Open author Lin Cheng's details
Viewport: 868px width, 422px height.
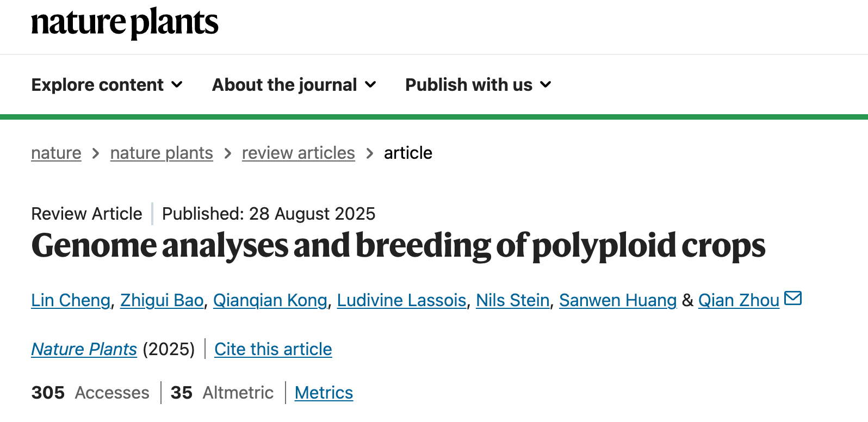(71, 300)
